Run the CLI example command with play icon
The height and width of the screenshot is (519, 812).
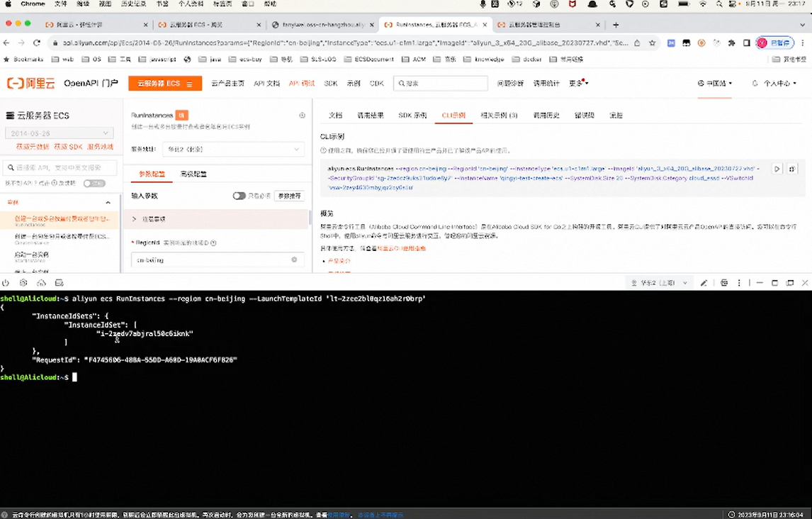click(x=777, y=169)
